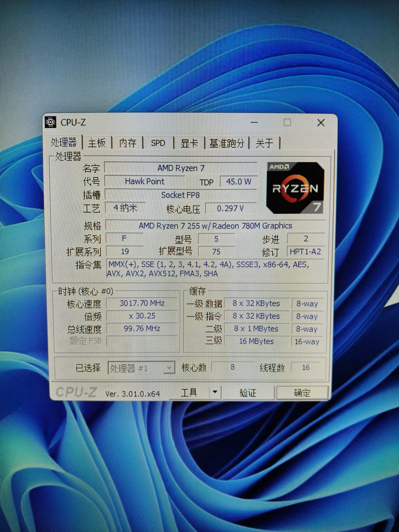Screen dimensions: 399x532
Task: Click the 99.76 MHz bus speed value
Action: [142, 328]
